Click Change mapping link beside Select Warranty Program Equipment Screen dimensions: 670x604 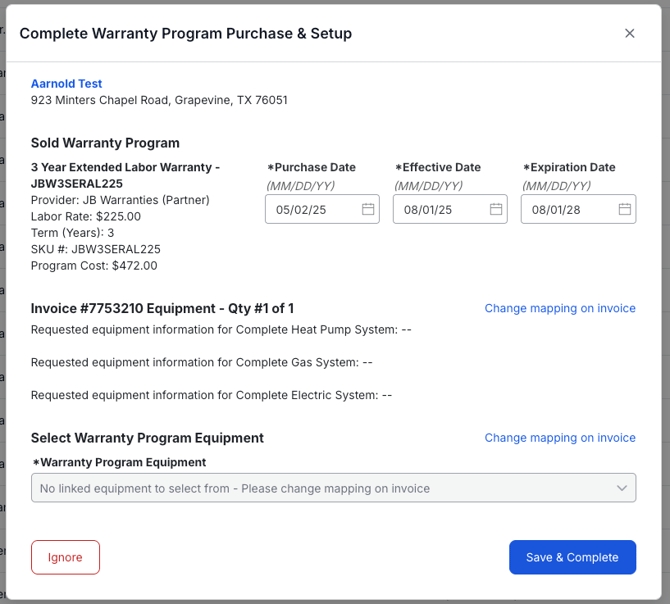tap(560, 437)
